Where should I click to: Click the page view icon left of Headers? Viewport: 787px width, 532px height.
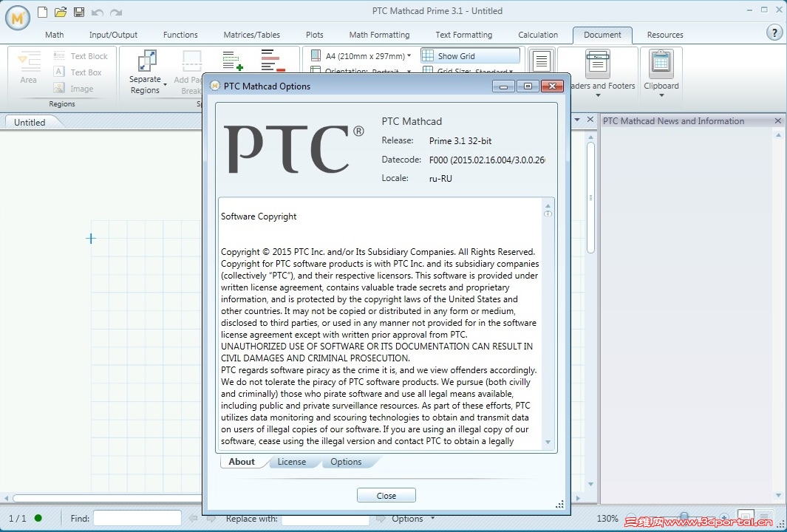coord(541,62)
